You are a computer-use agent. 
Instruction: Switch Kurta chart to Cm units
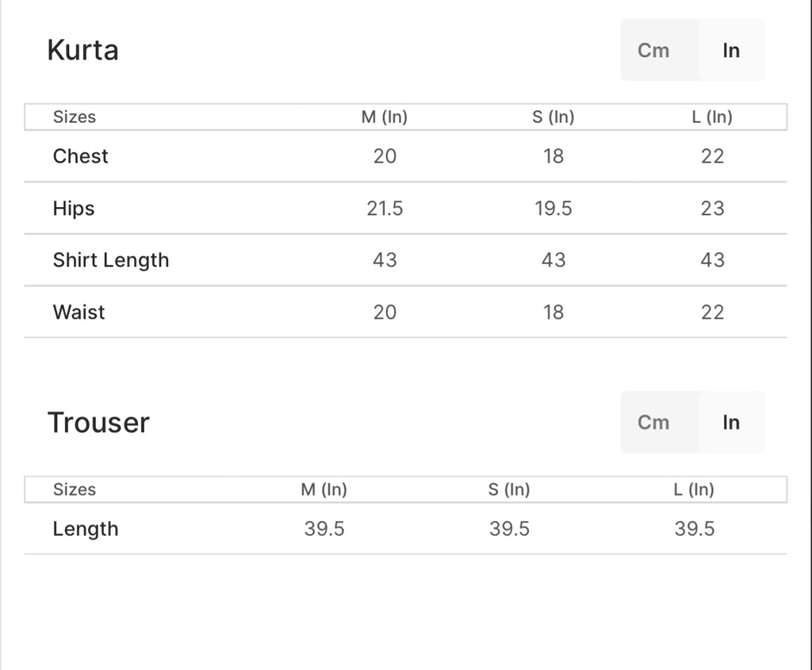point(653,50)
